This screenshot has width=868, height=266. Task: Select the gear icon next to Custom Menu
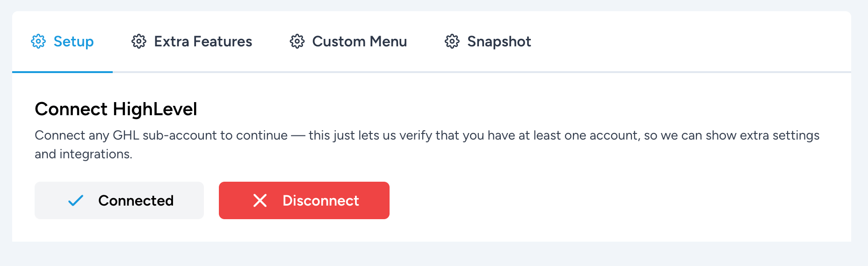click(x=297, y=42)
